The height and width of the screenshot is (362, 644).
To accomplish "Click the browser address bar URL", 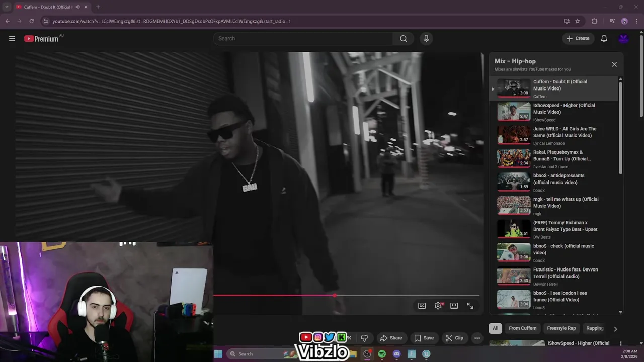I will 172,21.
